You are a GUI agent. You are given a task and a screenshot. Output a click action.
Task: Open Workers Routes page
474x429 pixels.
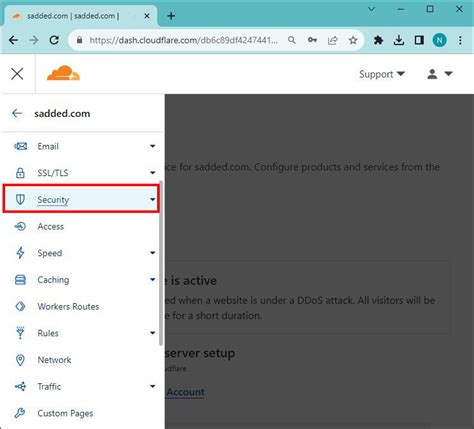pos(80,306)
